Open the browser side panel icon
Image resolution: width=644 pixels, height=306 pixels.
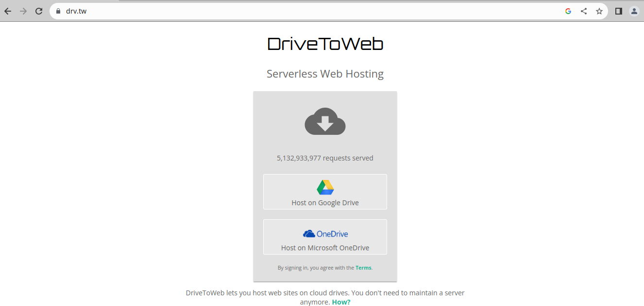(x=618, y=11)
